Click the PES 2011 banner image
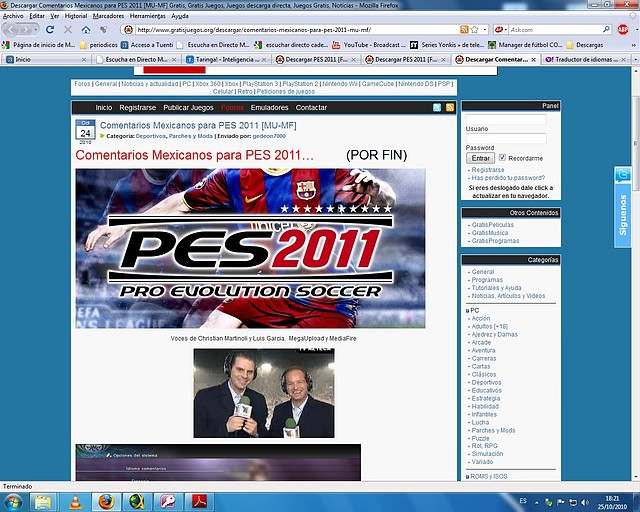640x512 pixels. [250, 248]
